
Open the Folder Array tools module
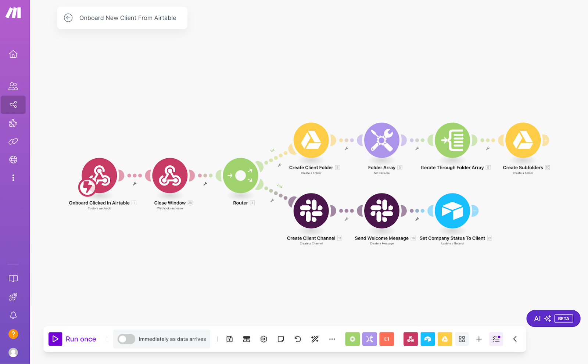382,140
